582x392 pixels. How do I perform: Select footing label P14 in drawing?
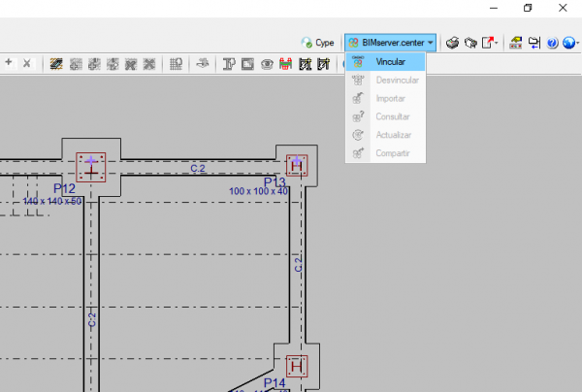tap(275, 382)
